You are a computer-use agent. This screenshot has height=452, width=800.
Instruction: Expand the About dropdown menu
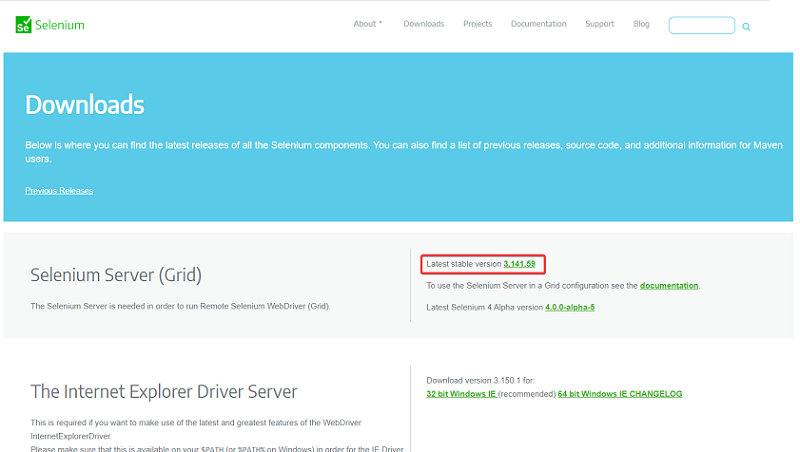368,23
